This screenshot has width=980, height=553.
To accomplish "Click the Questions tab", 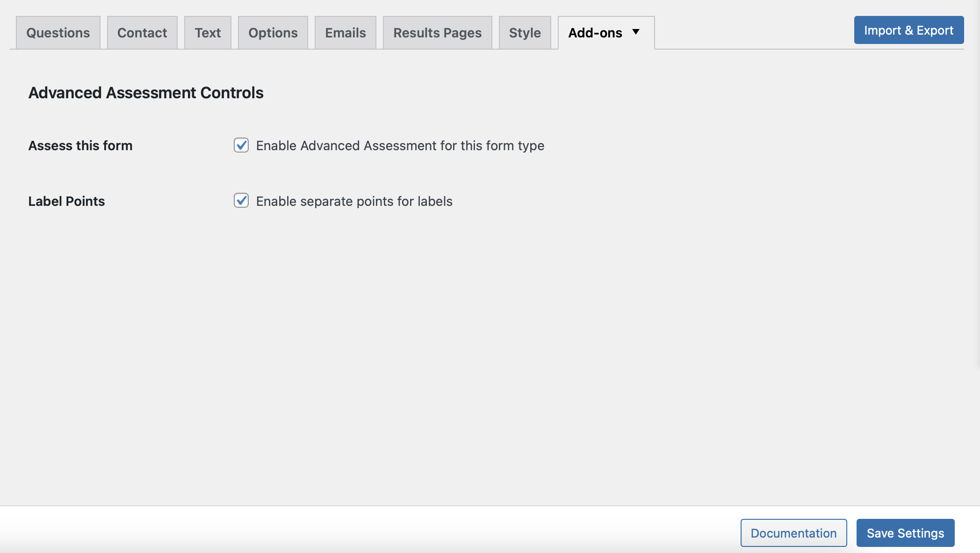I will [x=58, y=32].
